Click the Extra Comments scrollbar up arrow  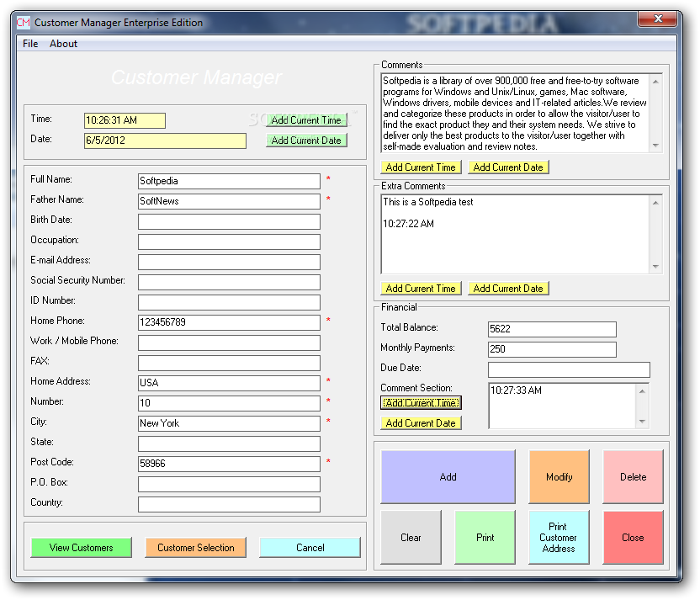[655, 203]
